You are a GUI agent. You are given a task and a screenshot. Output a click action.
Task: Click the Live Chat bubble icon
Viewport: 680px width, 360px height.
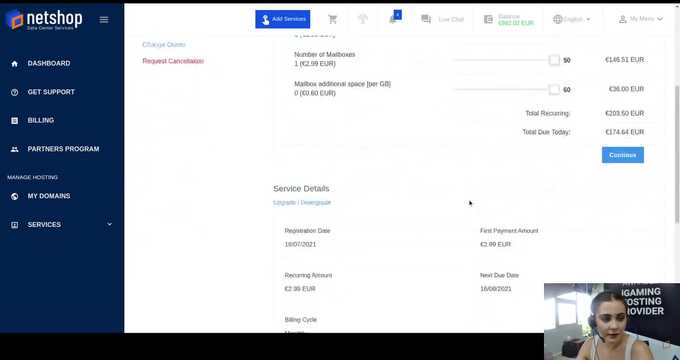(426, 19)
